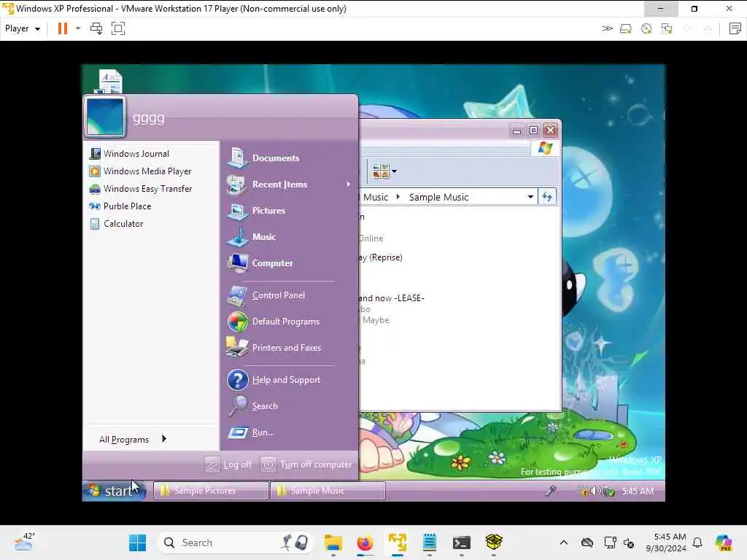Click Music in the address path

point(376,197)
